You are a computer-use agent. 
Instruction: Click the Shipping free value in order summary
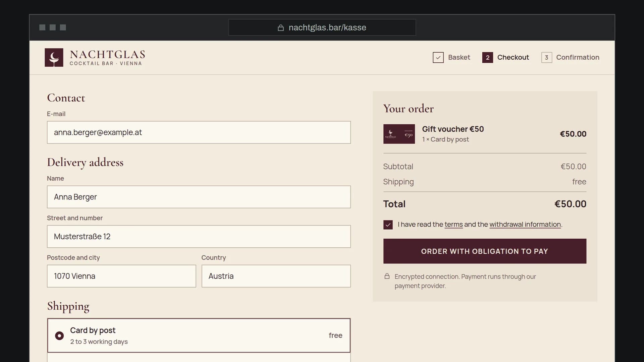(x=579, y=182)
